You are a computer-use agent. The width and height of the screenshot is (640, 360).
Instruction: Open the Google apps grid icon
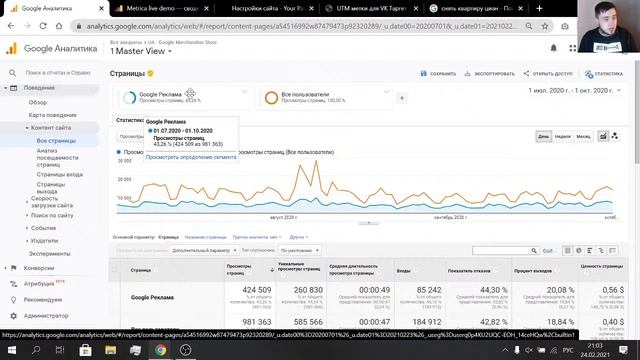(572, 48)
